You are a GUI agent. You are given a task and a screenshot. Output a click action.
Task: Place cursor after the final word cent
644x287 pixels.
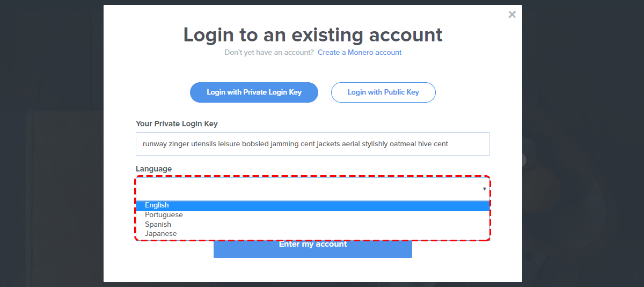point(449,144)
